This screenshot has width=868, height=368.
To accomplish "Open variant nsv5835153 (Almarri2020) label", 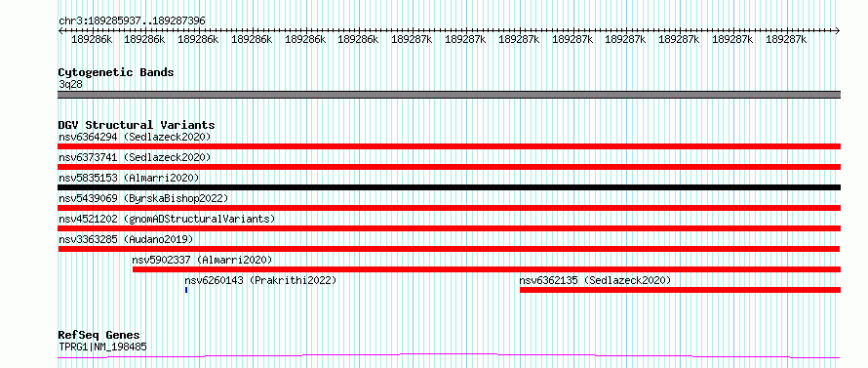I will click(129, 178).
